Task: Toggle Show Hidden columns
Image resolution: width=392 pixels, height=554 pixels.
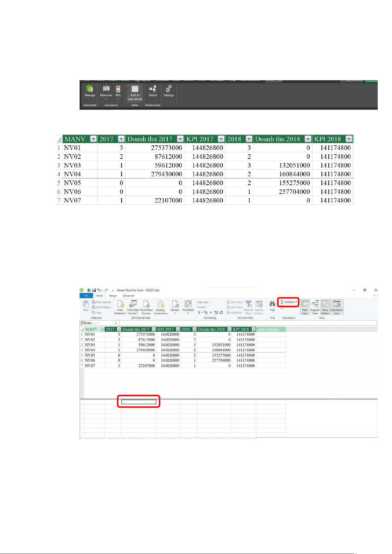Action: click(325, 304)
